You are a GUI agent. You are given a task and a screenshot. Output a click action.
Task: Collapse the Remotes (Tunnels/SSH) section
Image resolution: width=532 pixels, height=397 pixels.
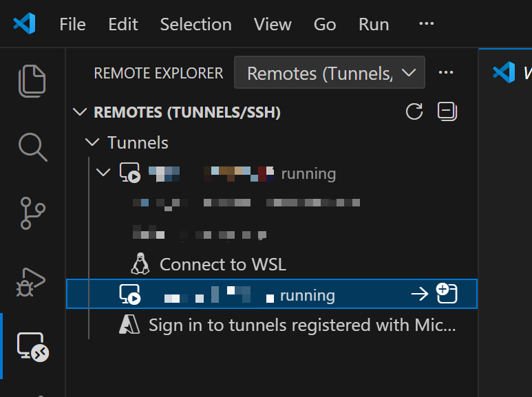[81, 112]
